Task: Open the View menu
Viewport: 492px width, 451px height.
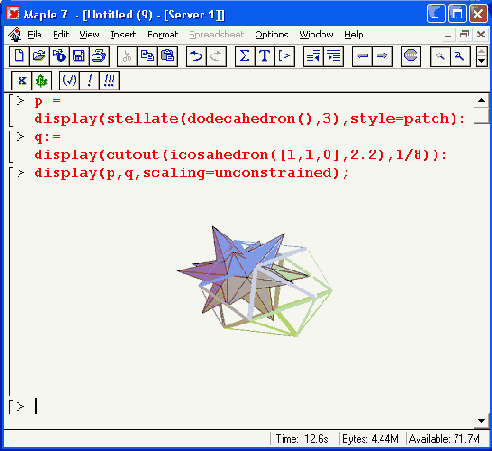Action: tap(89, 34)
